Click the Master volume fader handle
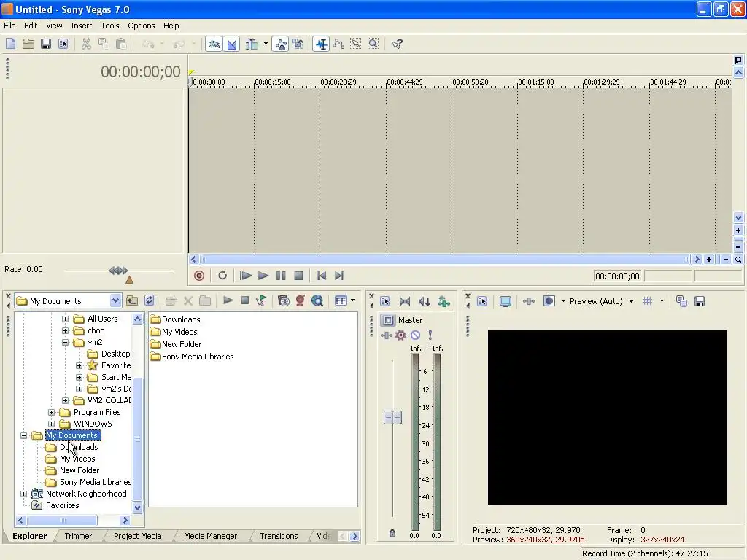Screen dimensions: 747x560 click(x=392, y=418)
